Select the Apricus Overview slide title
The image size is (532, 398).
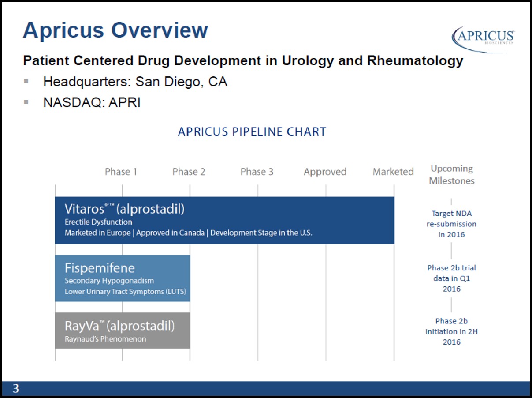(x=115, y=30)
